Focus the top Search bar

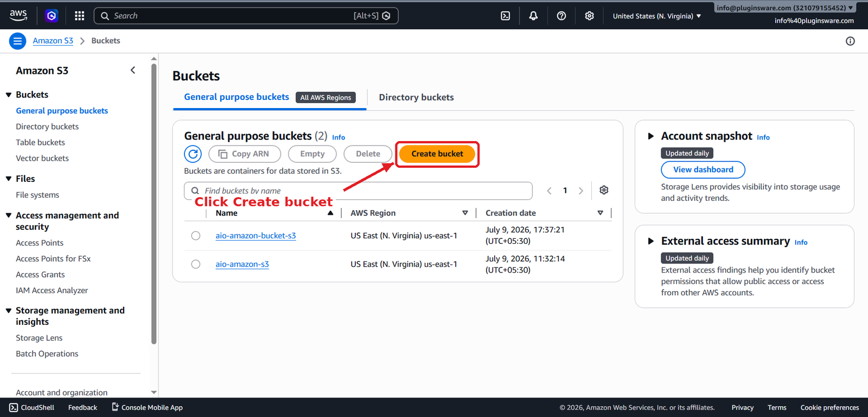click(246, 16)
